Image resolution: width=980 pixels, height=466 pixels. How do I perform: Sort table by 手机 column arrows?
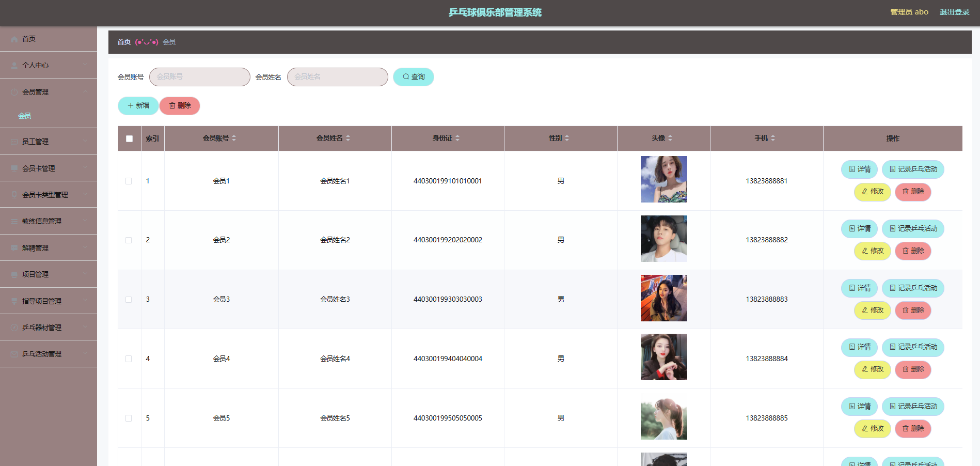coord(773,138)
